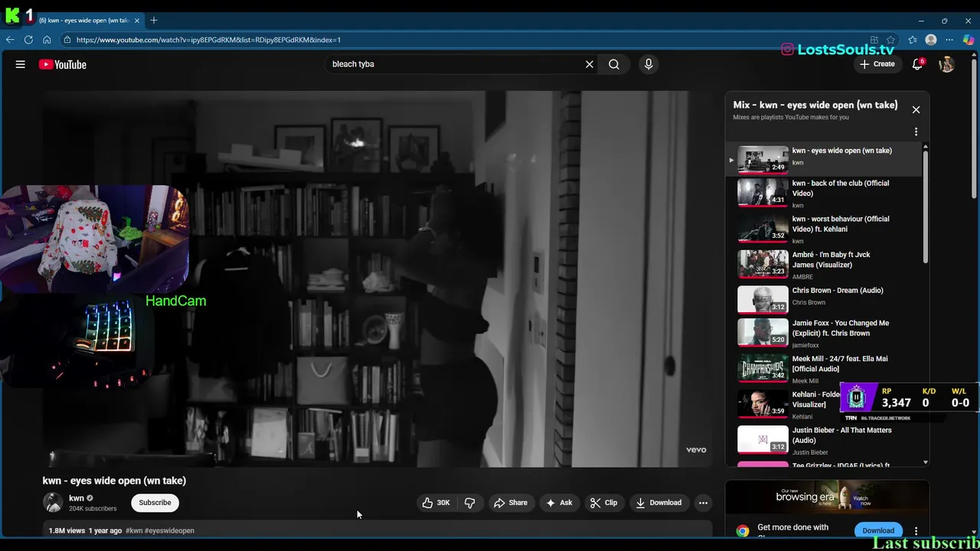Click the magnifier search button
The image size is (980, 551).
pos(614,64)
